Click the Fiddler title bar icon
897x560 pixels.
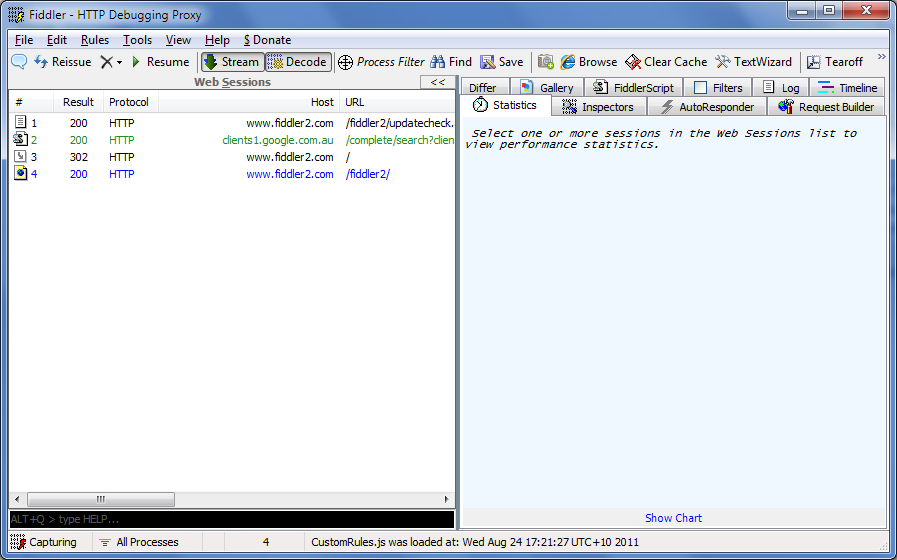pyautogui.click(x=17, y=15)
